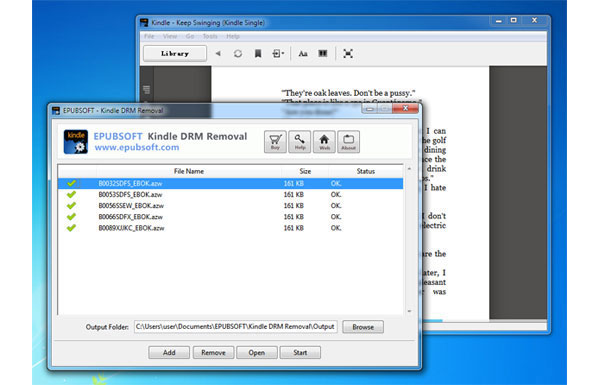Open the Kindle Go menu
The image size is (600, 385).
tap(190, 36)
